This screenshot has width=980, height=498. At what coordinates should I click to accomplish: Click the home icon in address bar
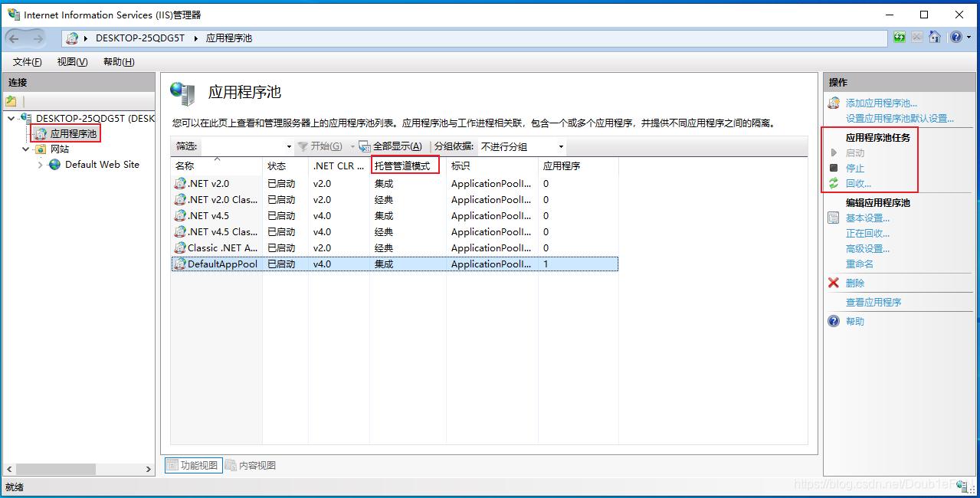[x=935, y=37]
